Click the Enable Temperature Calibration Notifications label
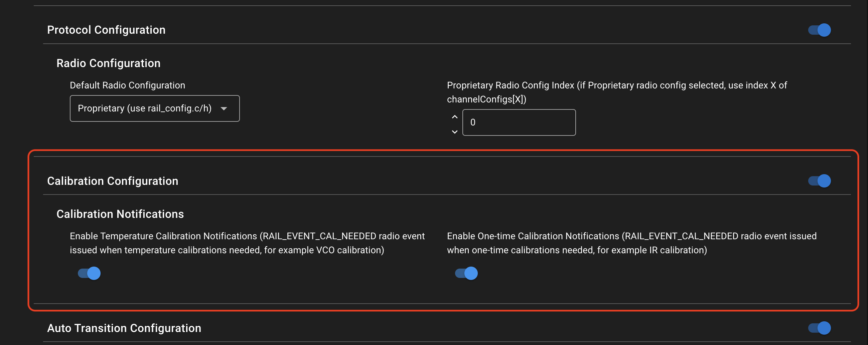The image size is (868, 345). (x=247, y=243)
